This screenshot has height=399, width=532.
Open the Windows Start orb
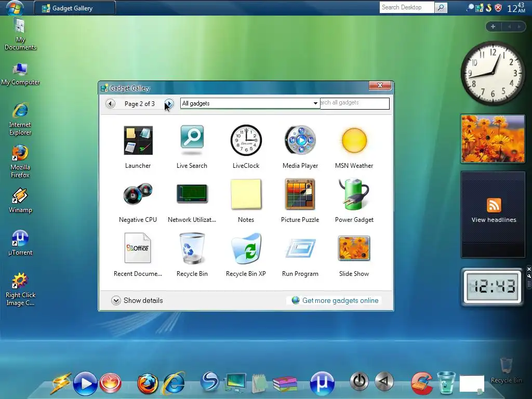(x=14, y=7)
